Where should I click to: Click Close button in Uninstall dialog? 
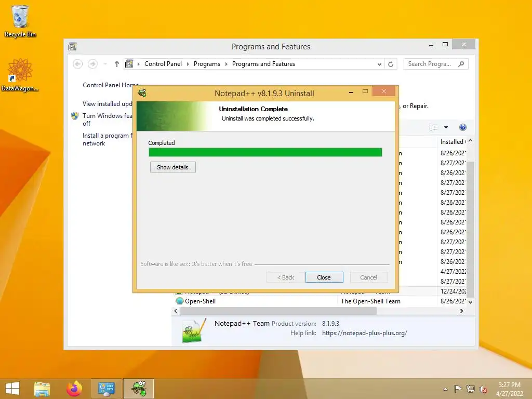click(x=324, y=277)
